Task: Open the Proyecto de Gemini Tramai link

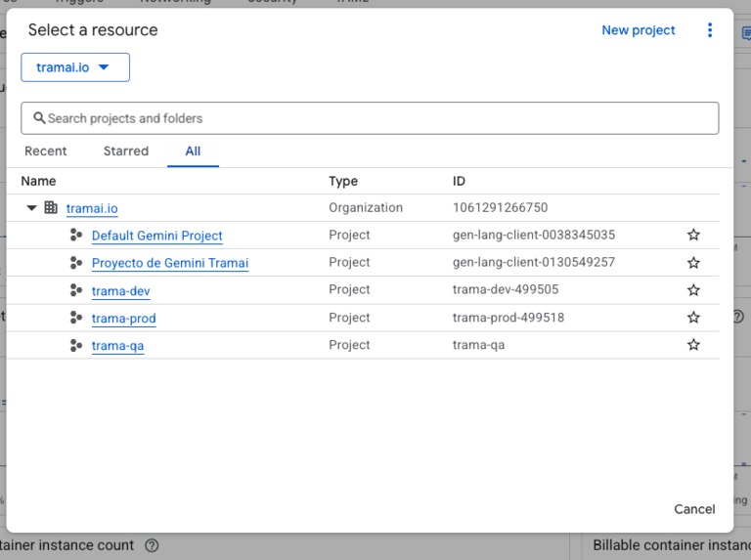Action: tap(170, 263)
